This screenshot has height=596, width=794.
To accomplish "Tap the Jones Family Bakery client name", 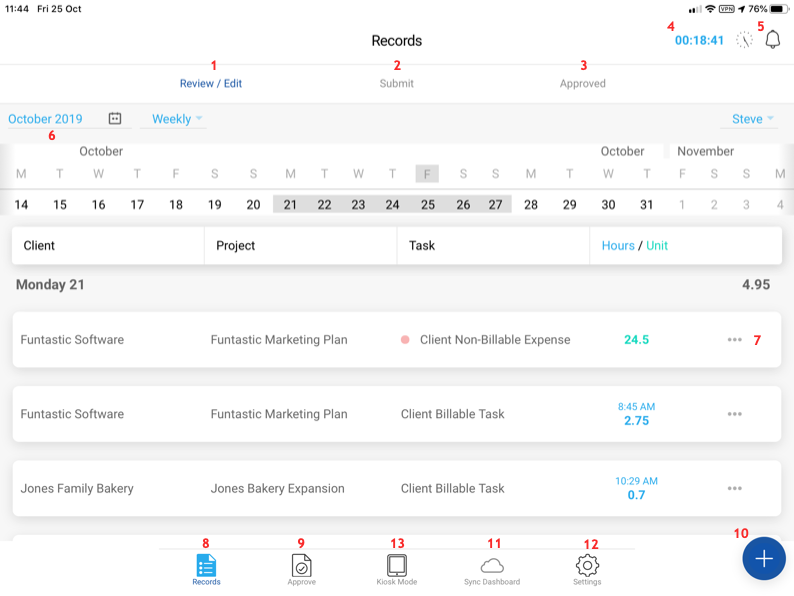I will point(77,488).
